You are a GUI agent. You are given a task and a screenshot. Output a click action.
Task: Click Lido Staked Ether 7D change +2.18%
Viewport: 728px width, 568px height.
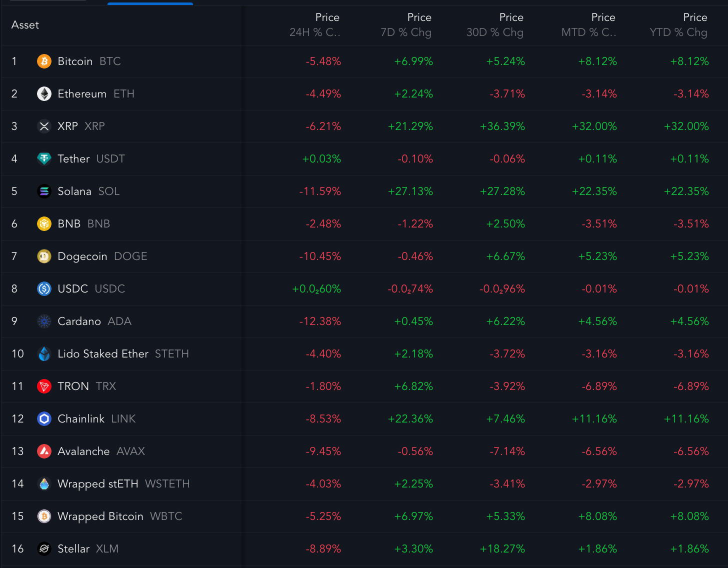(413, 354)
